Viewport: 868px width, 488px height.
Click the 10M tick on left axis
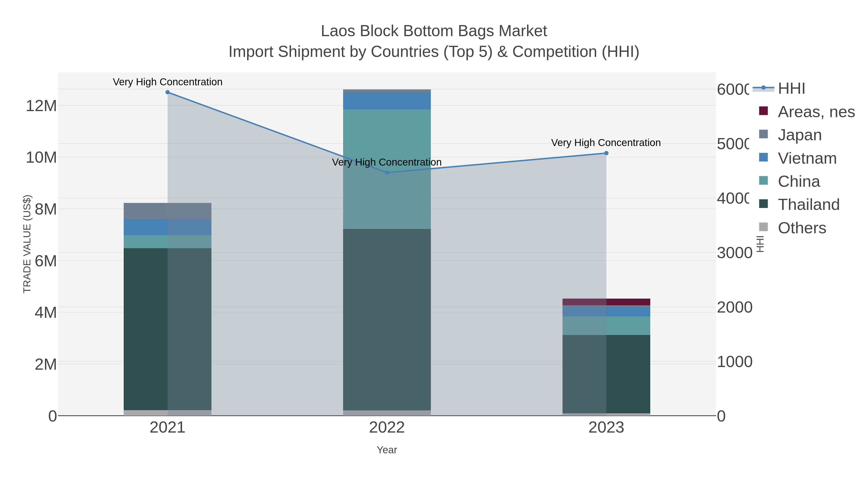tap(41, 157)
